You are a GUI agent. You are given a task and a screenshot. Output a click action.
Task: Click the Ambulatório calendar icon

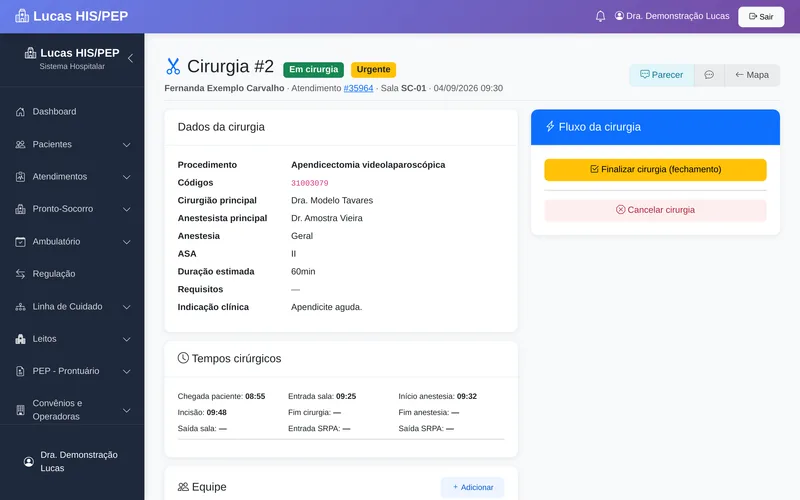pyautogui.click(x=20, y=242)
